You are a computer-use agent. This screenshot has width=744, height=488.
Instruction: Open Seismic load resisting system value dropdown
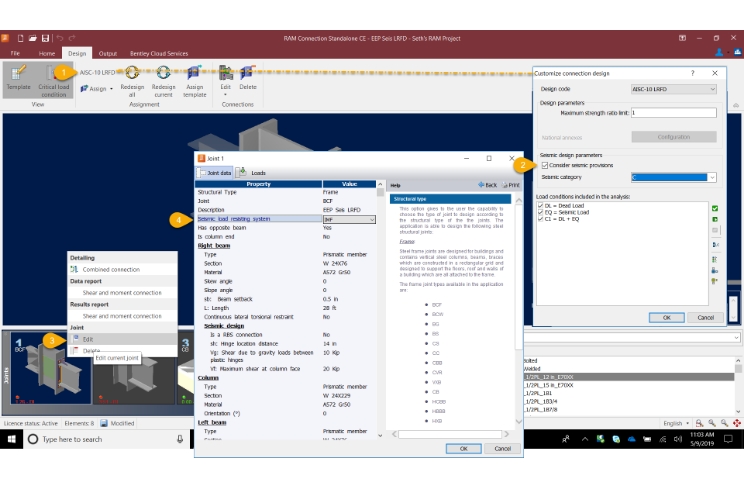click(x=372, y=219)
